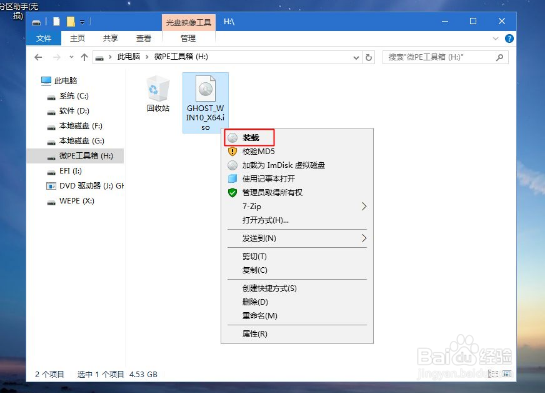The height and width of the screenshot is (393, 545).
Task: Open 本地磁盘 (F:) in the sidebar
Action: [75, 126]
